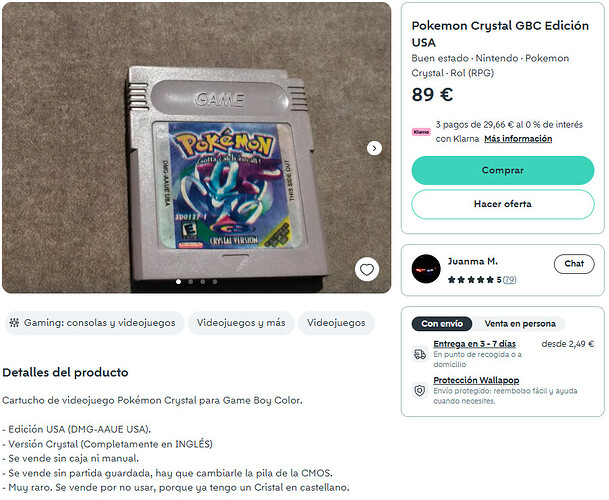Image resolution: width=609 pixels, height=500 pixels.
Task: Switch to Venta en persona option
Action: pyautogui.click(x=520, y=324)
